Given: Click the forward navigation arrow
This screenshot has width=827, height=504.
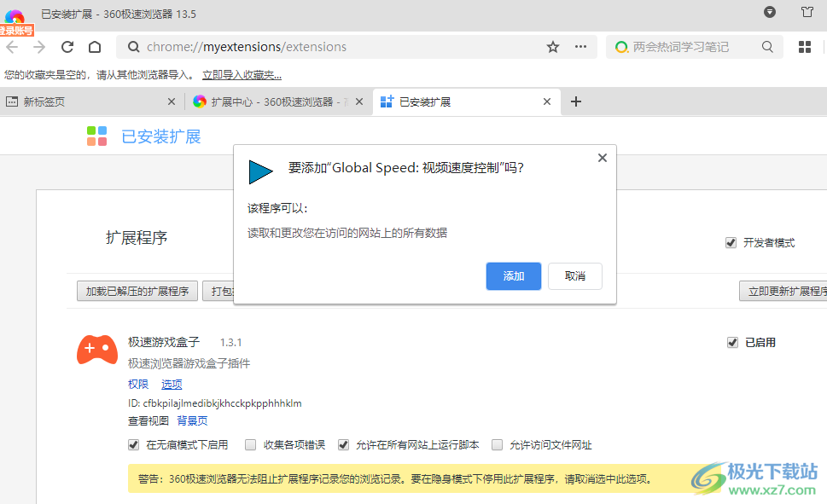Looking at the screenshot, I should click(x=39, y=47).
